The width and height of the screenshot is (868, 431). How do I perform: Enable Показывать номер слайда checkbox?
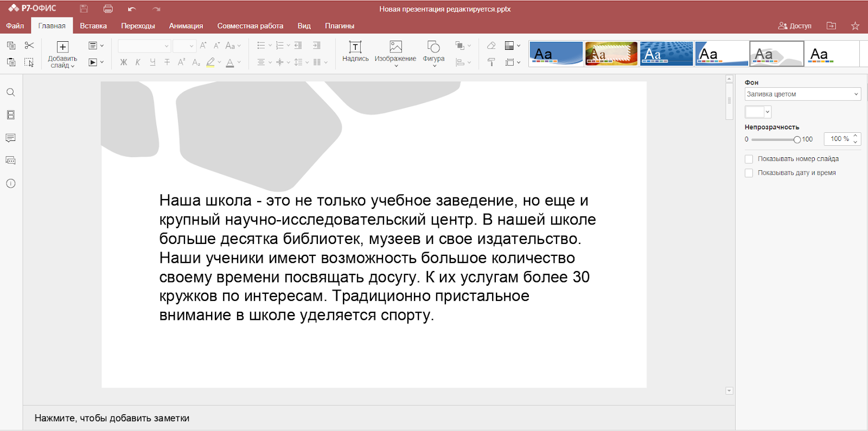coord(749,159)
